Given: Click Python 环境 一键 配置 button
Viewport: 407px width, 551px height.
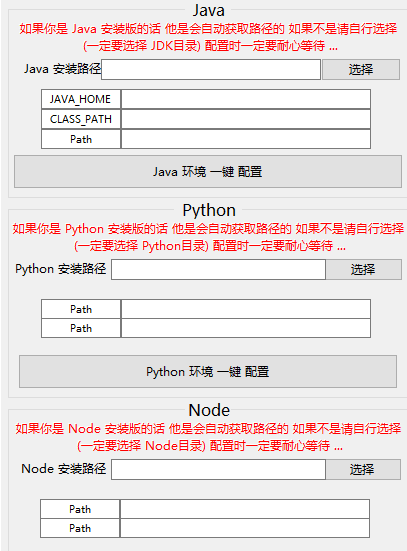Looking at the screenshot, I should [208, 371].
